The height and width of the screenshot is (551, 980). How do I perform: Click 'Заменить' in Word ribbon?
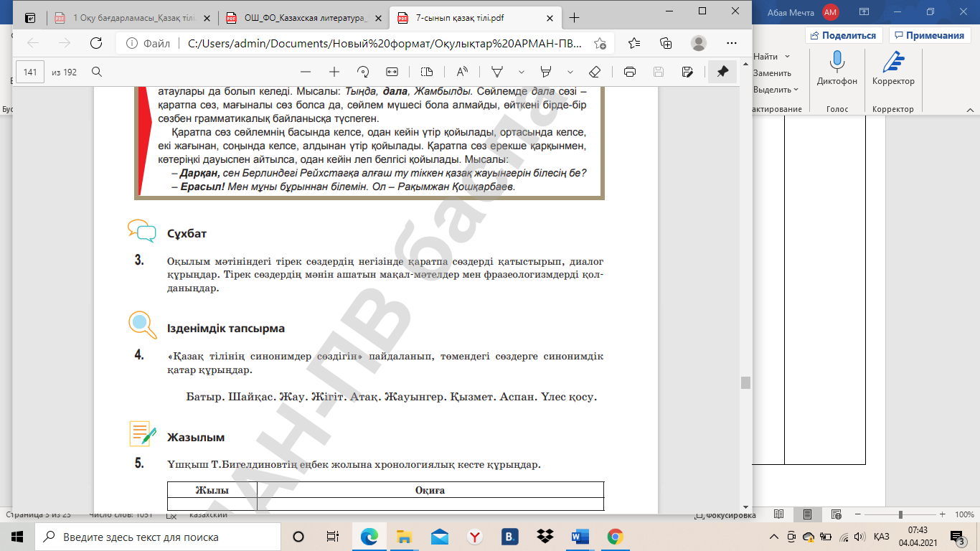[x=772, y=73]
